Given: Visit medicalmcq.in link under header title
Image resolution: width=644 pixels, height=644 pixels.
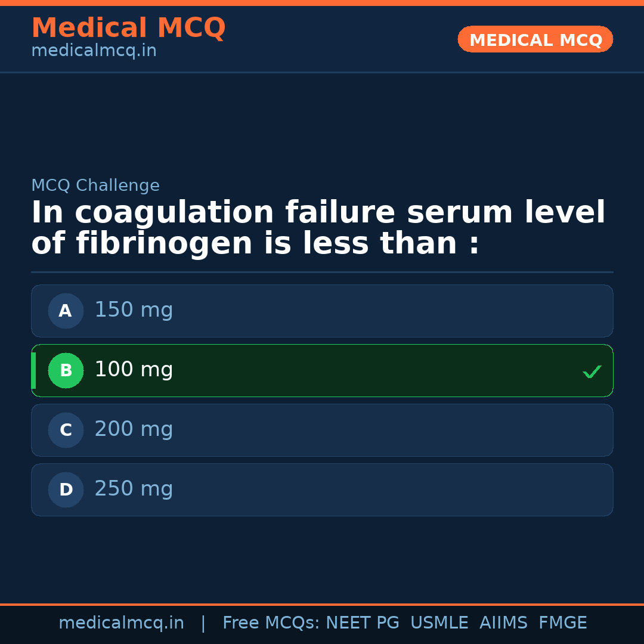Looking at the screenshot, I should (94, 51).
